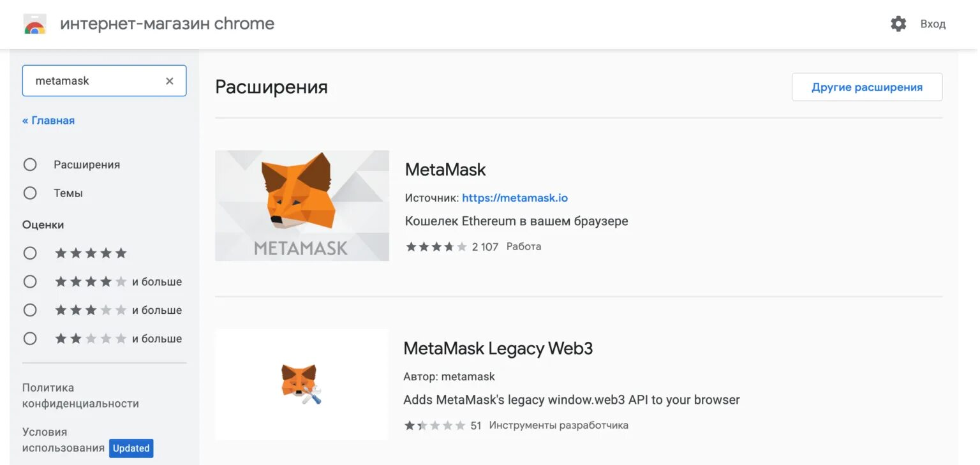
Task: Filter by five-star rating only
Action: click(x=30, y=253)
